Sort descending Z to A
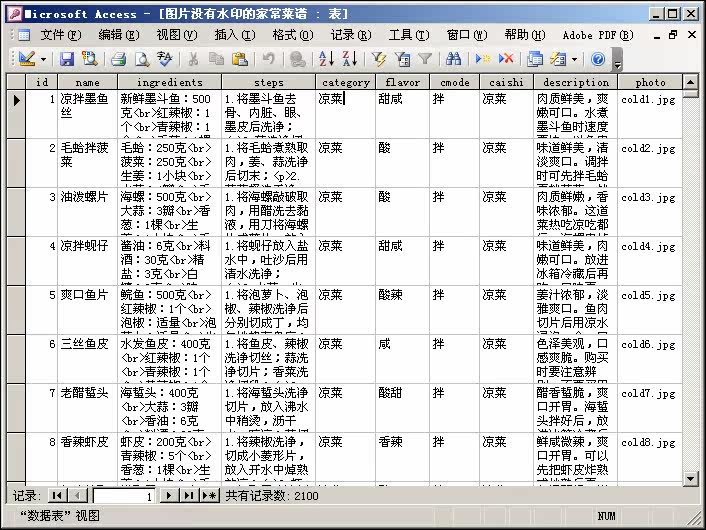The height and width of the screenshot is (530, 706). coord(350,59)
